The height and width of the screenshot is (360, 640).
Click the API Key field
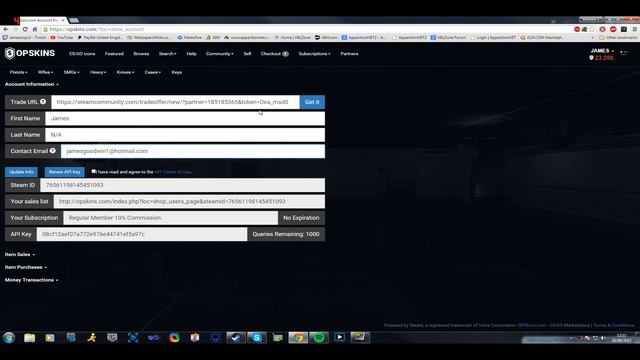(142, 234)
